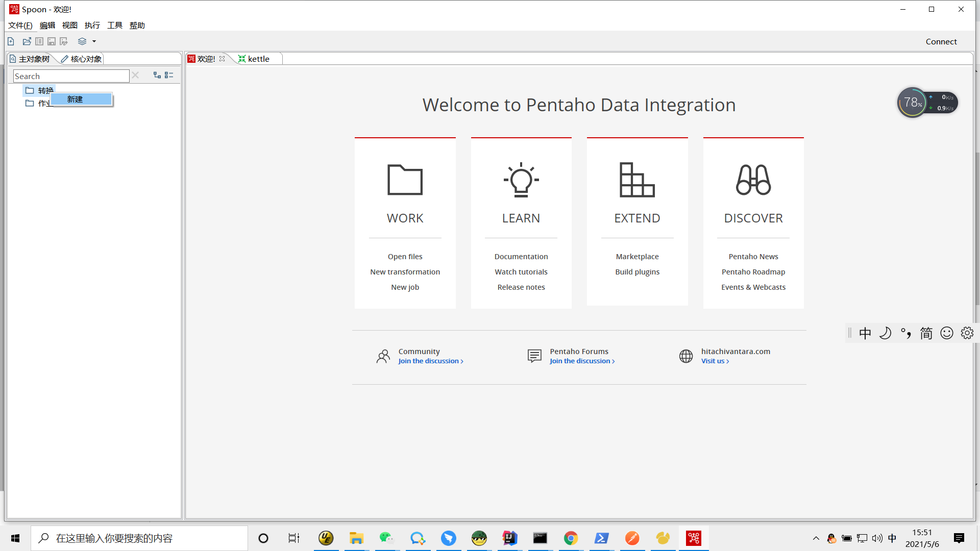Toggle the IME 简 simplified Chinese icon
Image resolution: width=980 pixels, height=551 pixels.
pyautogui.click(x=926, y=333)
